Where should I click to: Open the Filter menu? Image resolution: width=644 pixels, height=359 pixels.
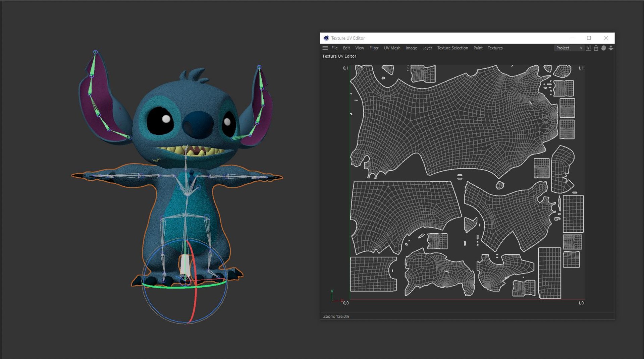[x=374, y=48]
